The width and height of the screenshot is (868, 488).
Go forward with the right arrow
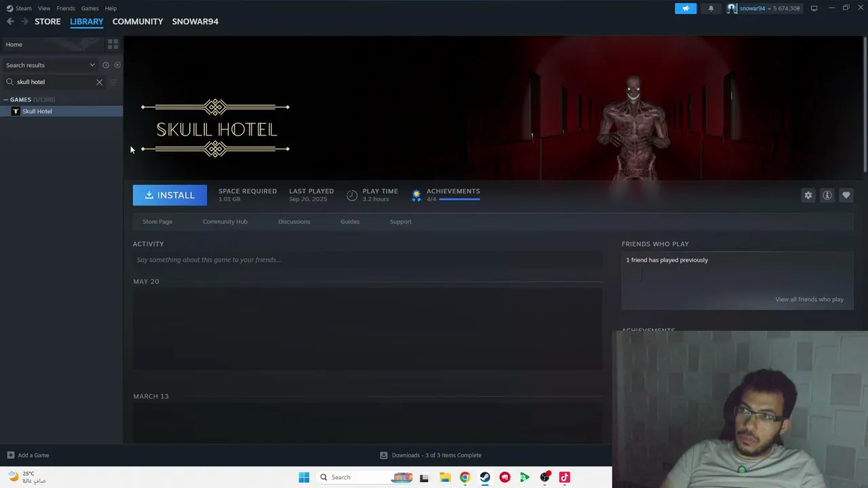coord(24,22)
